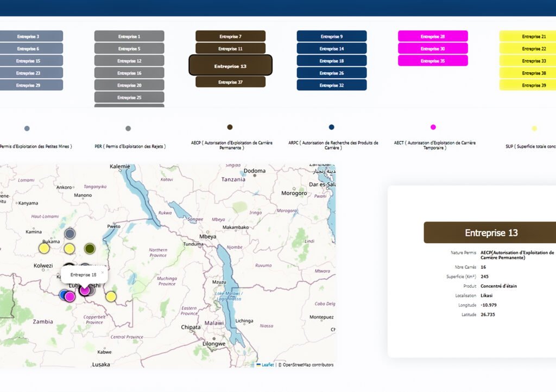Select Entreprise 16
Screen dimensions: 556x392
coord(129,73)
